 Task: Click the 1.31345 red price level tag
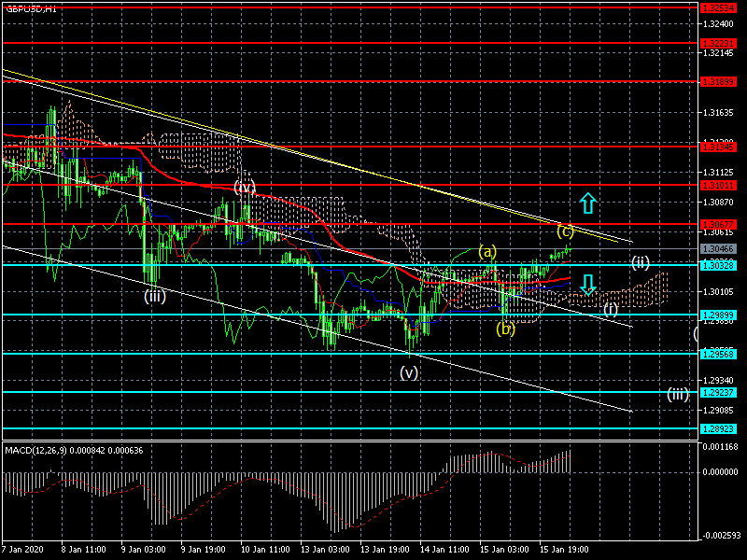click(718, 147)
